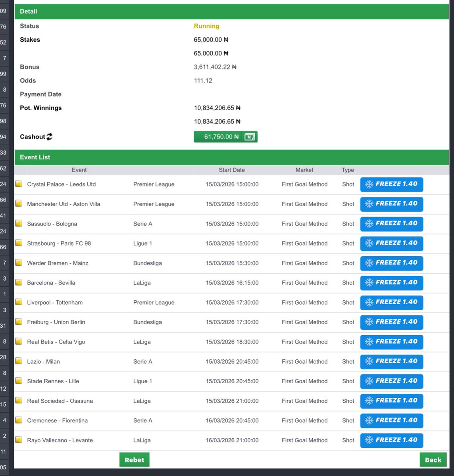
Task: Click yellow status icon for Lazio - Milan
Action: click(19, 361)
